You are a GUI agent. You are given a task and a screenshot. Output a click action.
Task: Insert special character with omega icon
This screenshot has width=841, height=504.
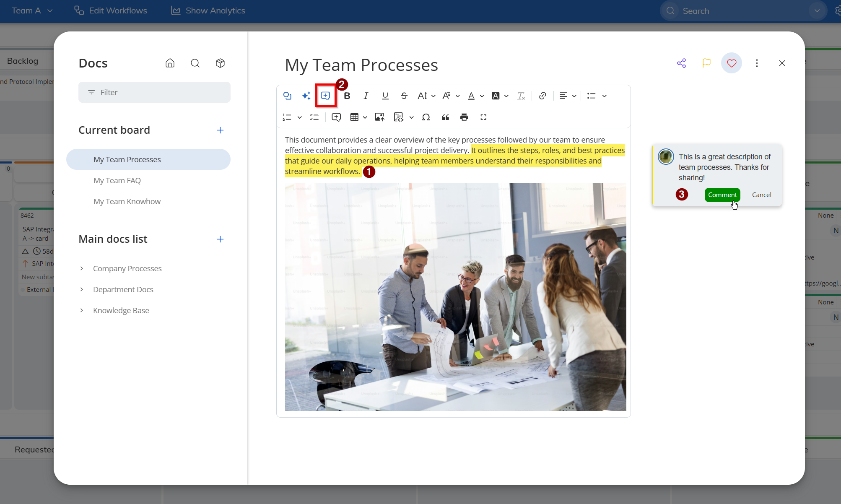[x=426, y=117]
